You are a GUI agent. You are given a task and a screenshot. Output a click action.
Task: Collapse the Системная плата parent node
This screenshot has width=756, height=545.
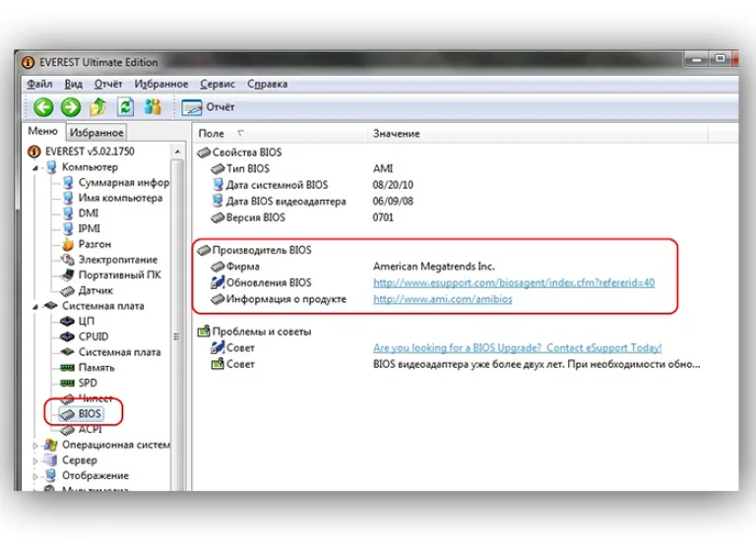[x=35, y=307]
